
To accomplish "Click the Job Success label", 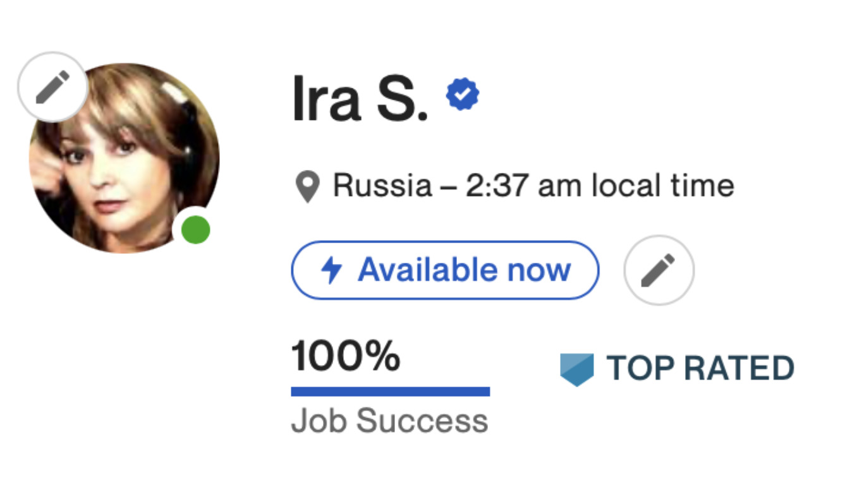I will point(389,421).
